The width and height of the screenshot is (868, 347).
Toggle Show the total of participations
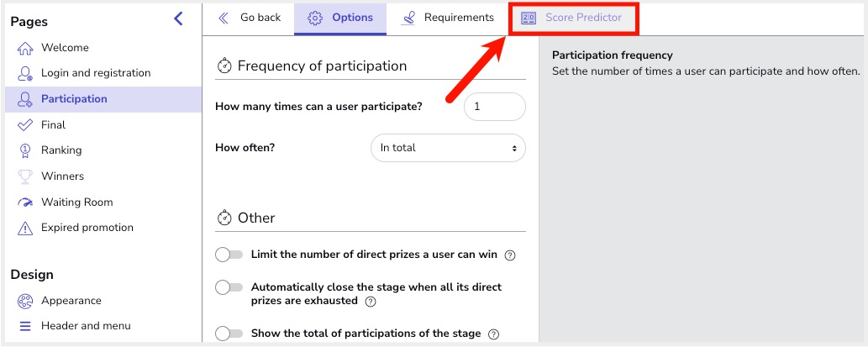point(229,334)
